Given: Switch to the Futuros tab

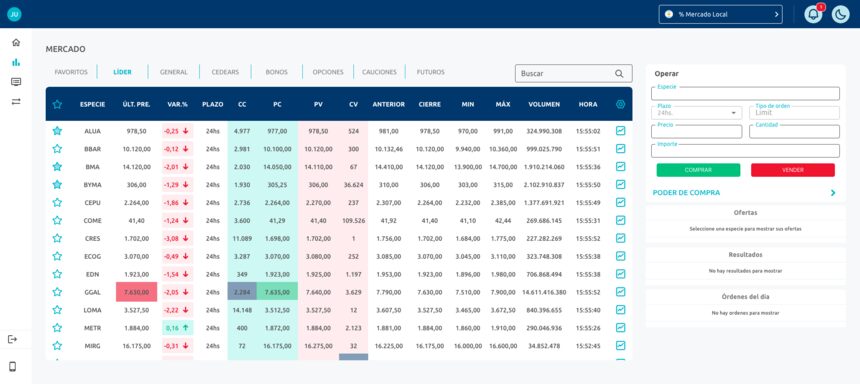Looking at the screenshot, I should coord(431,72).
